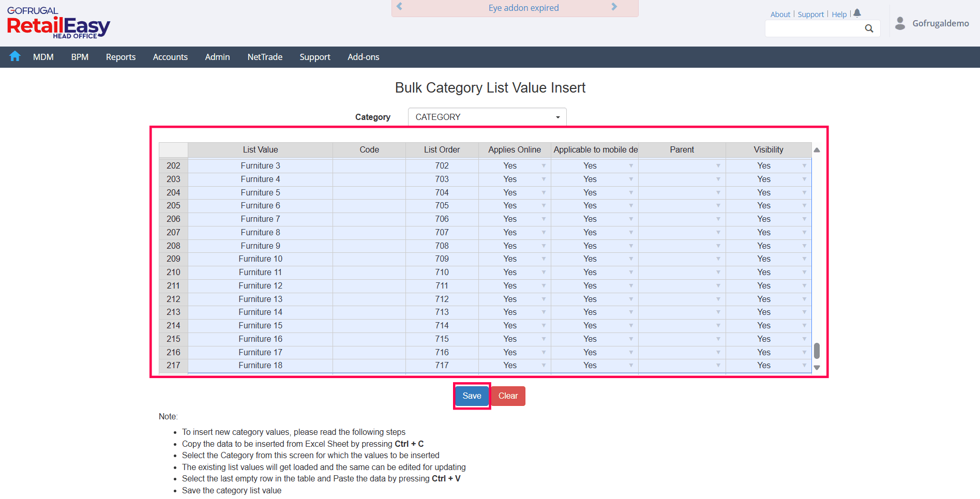Expand Visibility dropdown for Furniture 10
This screenshot has width=980, height=499.
[x=804, y=259]
